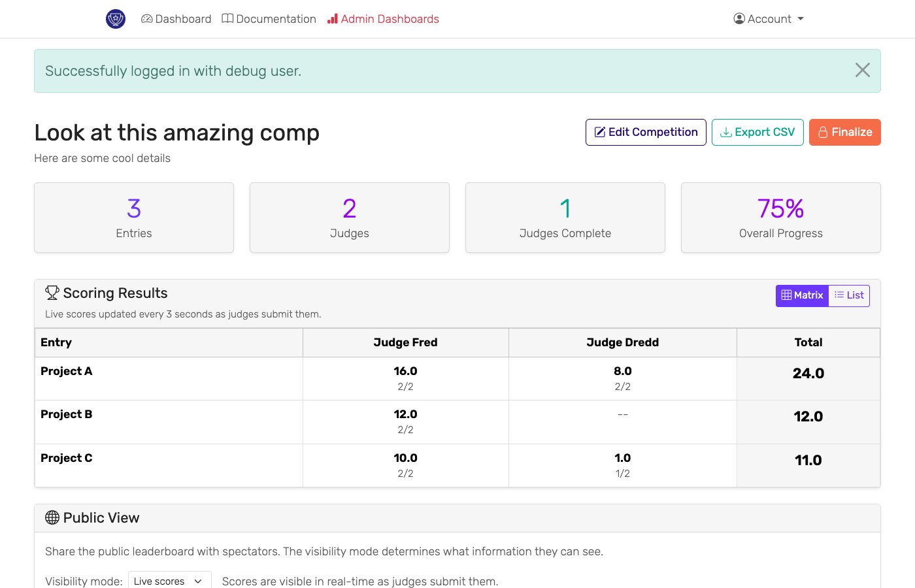Export the results as CSV
Image resolution: width=915 pixels, height=588 pixels.
pyautogui.click(x=757, y=132)
